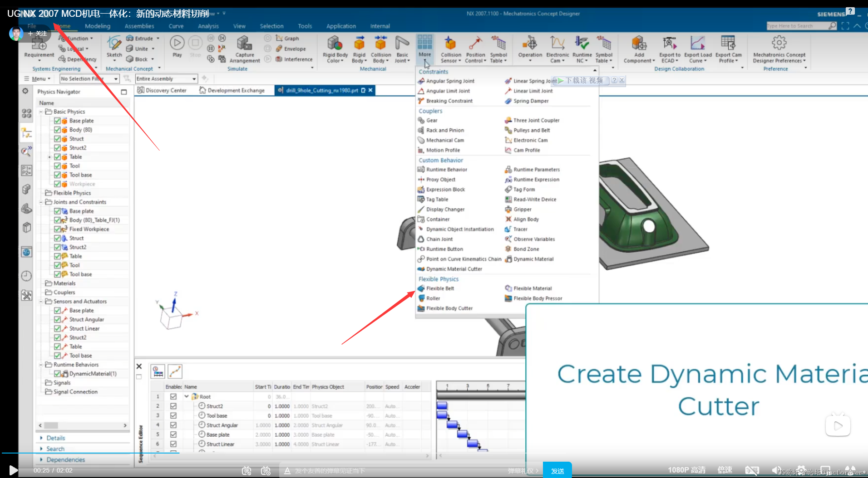Image resolution: width=868 pixels, height=478 pixels.
Task: Click the Play simulation icon
Action: tap(177, 44)
